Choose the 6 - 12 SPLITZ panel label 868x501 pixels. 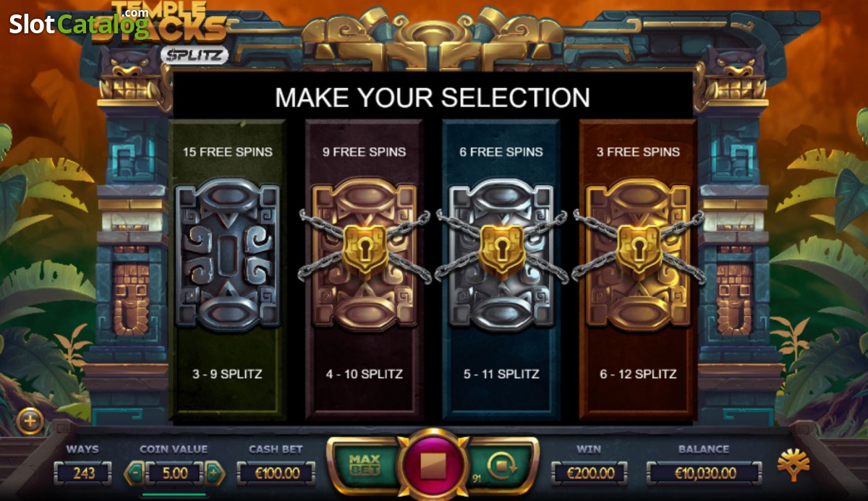coord(639,374)
